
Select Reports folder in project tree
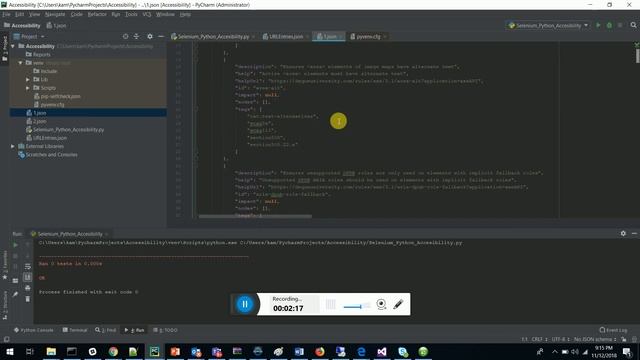[42, 54]
